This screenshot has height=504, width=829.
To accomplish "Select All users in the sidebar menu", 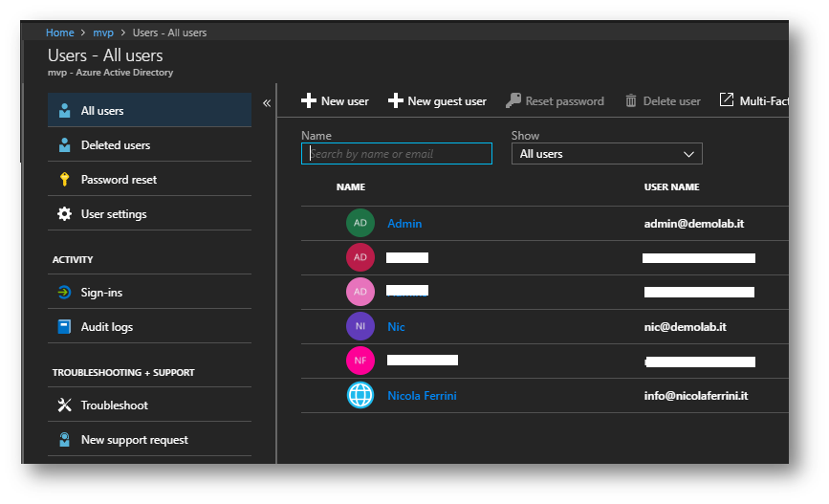I will [149, 110].
